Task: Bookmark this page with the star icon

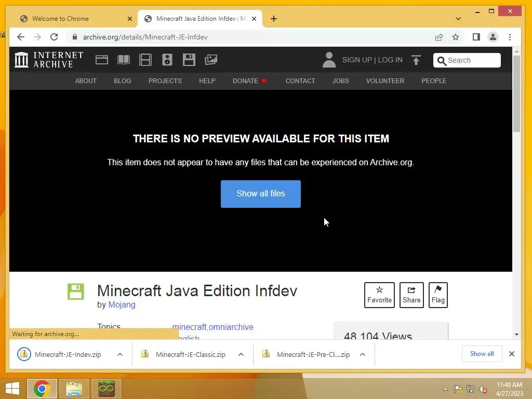Action: coord(456,37)
